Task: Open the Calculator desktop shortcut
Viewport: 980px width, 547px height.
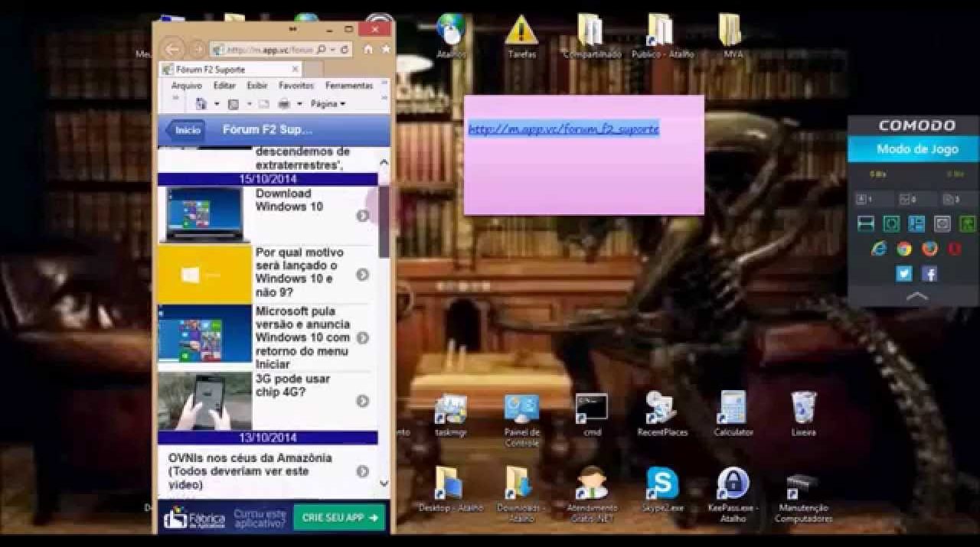Action: [733, 409]
